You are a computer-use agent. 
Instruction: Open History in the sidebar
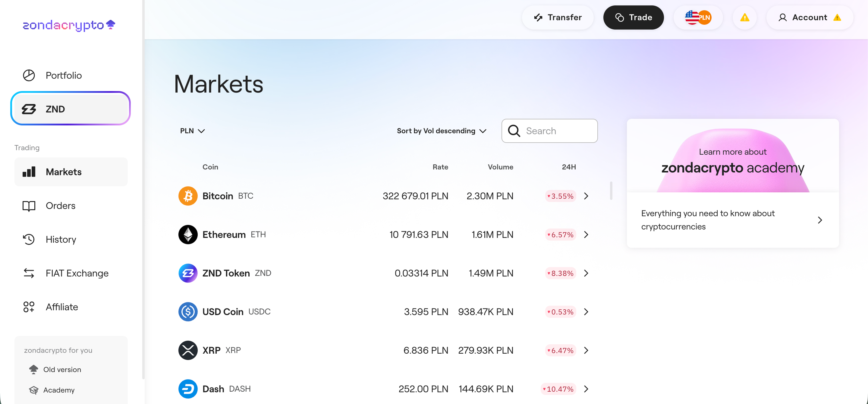(61, 239)
